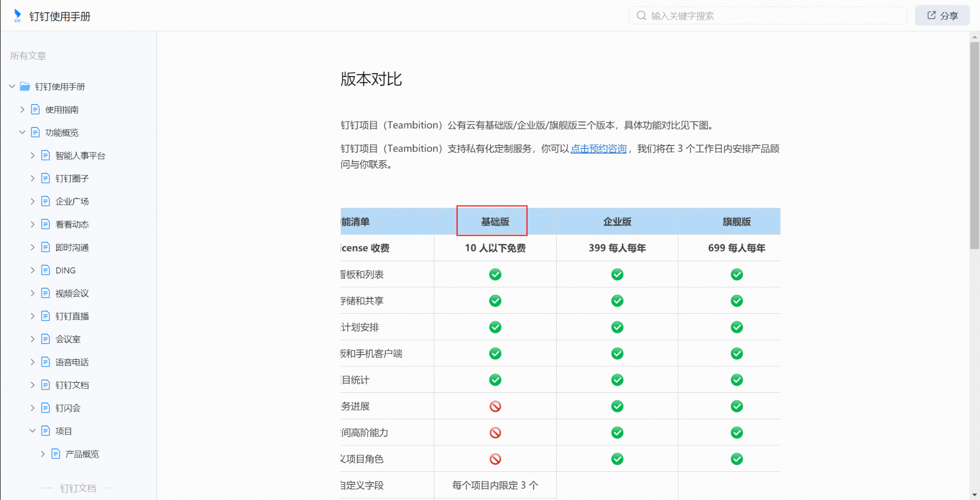Viewport: 980px width, 500px height.
Task: Open the 钉钉文档 article in sidebar
Action: 72,385
